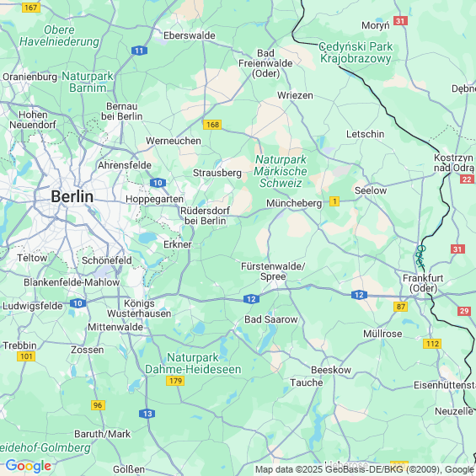Select the Berlin city label

[72, 196]
